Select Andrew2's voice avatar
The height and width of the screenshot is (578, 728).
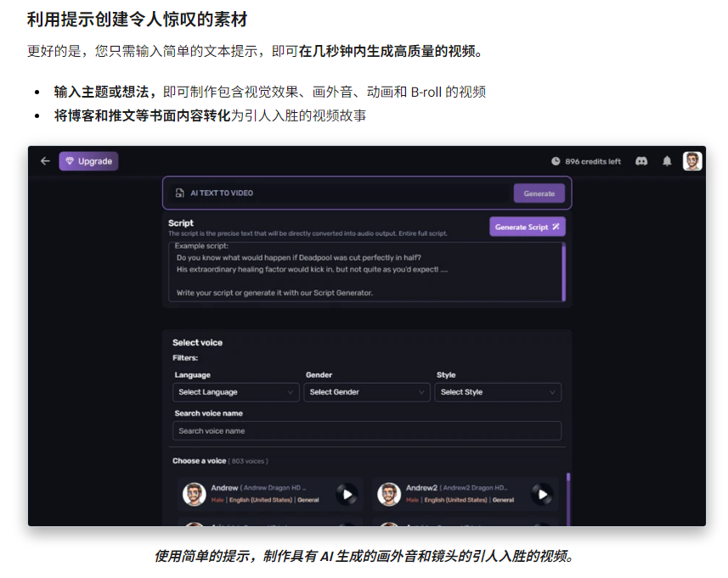click(x=389, y=494)
